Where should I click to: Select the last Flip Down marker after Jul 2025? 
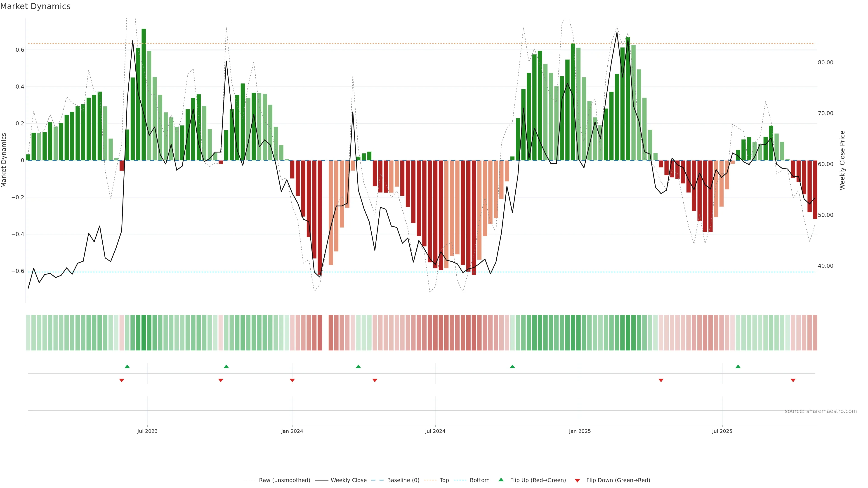(x=793, y=380)
